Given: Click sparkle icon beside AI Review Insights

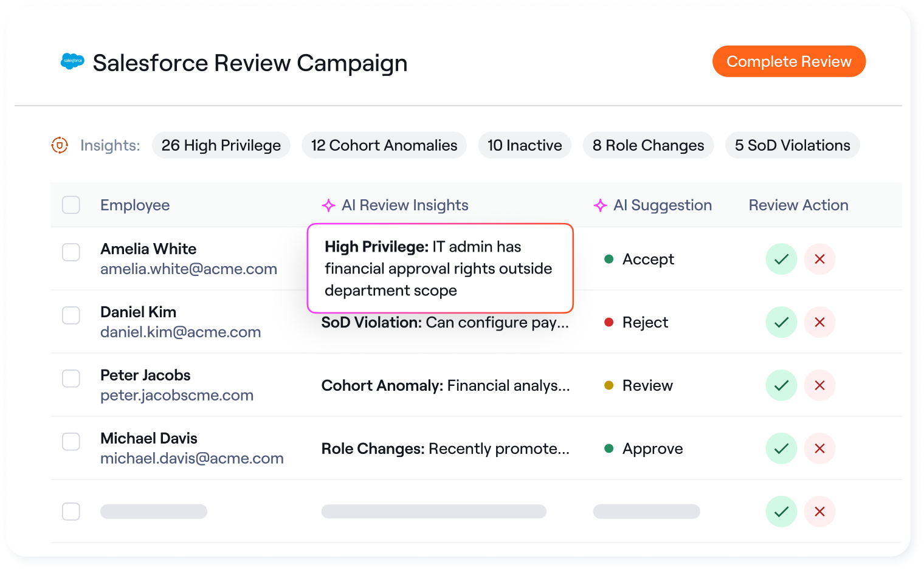Looking at the screenshot, I should (x=328, y=205).
